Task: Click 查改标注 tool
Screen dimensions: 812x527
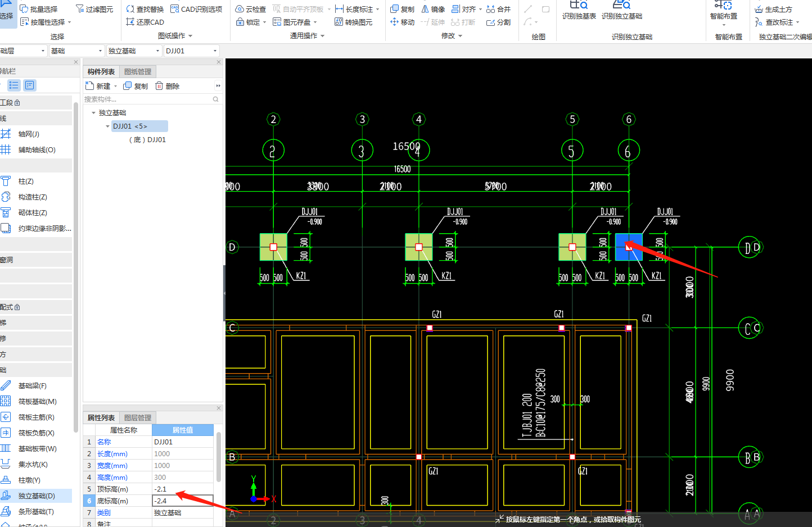Action: (774, 22)
